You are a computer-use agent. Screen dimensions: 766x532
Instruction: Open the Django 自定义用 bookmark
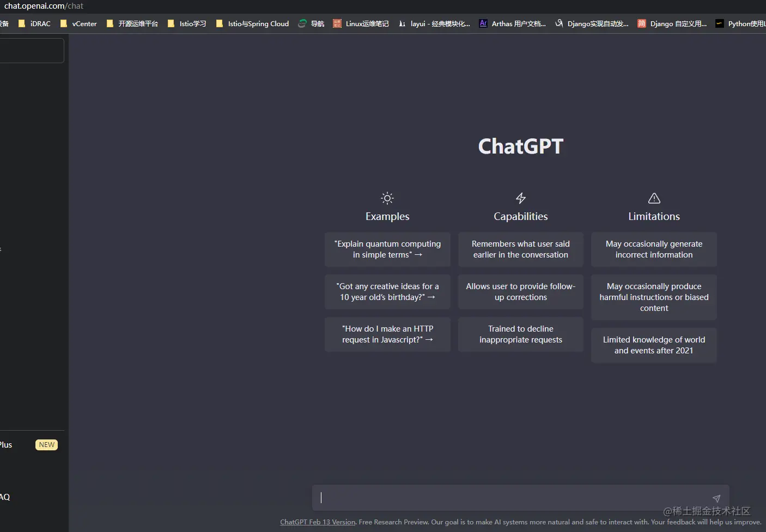pos(672,23)
